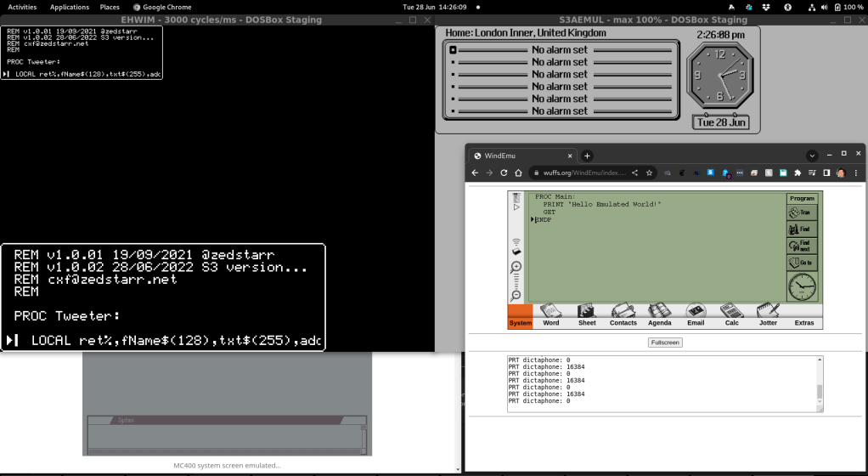Click the Go to sidebar button
Screen dimensions: 868x476
(803, 262)
